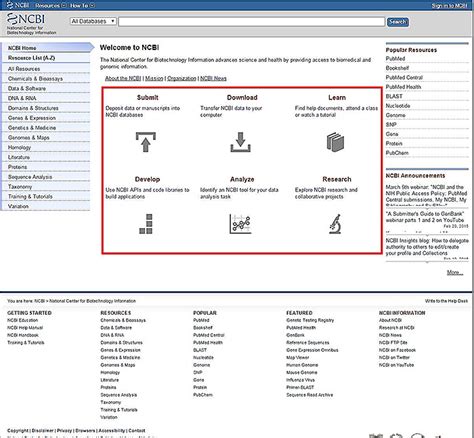The image size is (474, 438).
Task: Click the Research heading
Action: [x=337, y=179]
